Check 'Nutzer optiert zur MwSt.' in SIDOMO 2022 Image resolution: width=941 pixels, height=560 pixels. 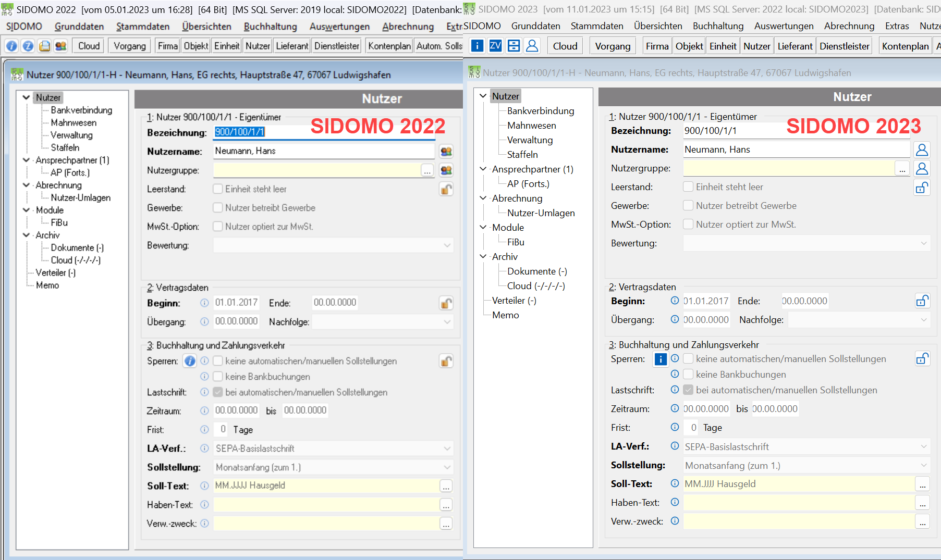click(218, 226)
